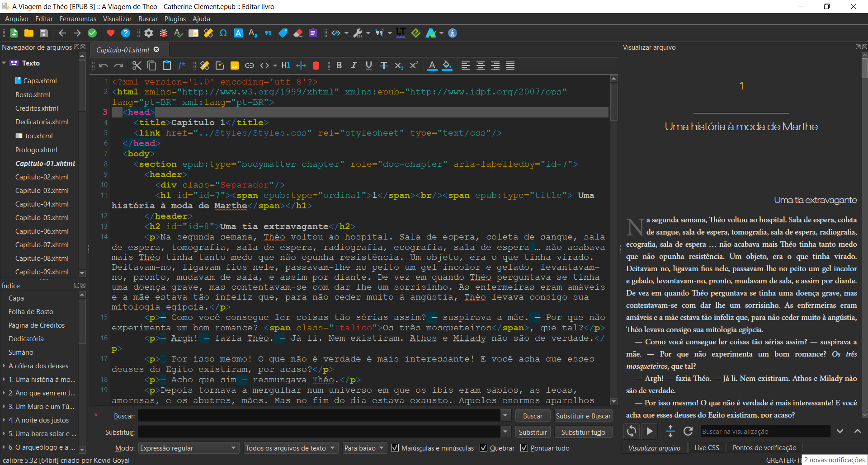Click the Save book icon in the toolbar

(x=44, y=33)
